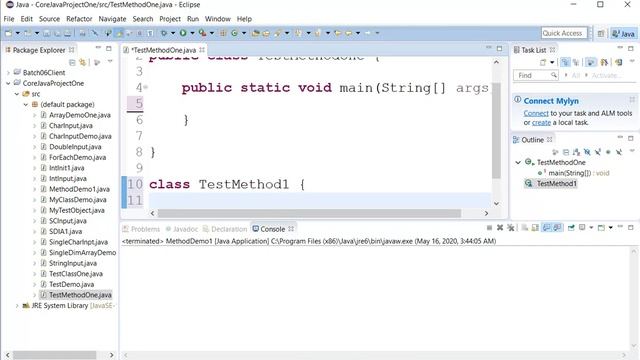The image size is (640, 360).
Task: Click New Task icon in Task List
Action: pyautogui.click(x=542, y=62)
